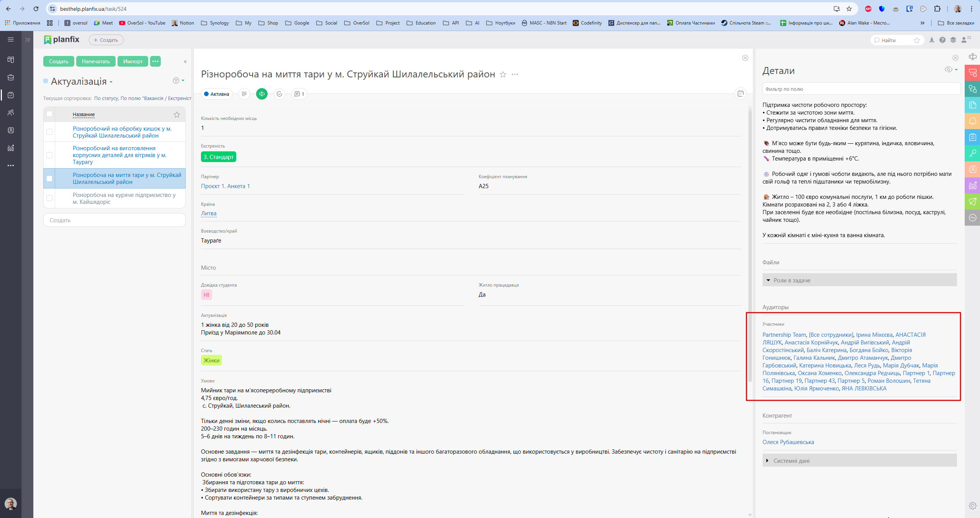Open the bell notifications icon in right sidebar
Viewport: 980px width, 518px height.
972,121
